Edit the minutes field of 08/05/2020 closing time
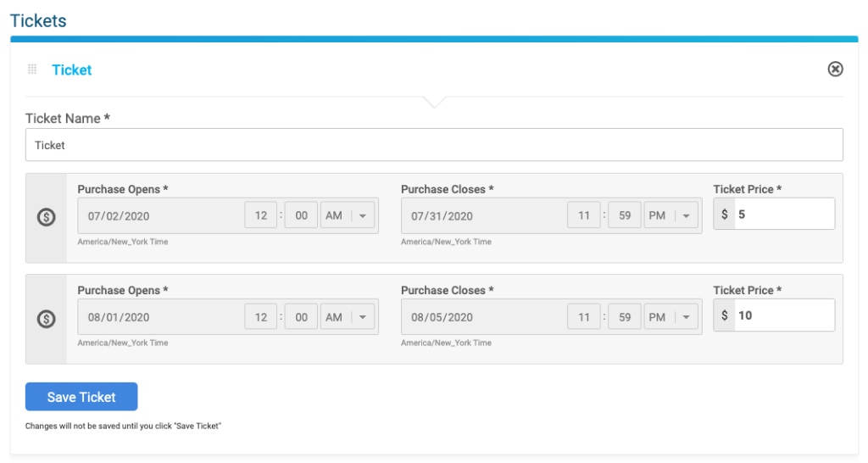The height and width of the screenshot is (463, 868). (x=625, y=317)
